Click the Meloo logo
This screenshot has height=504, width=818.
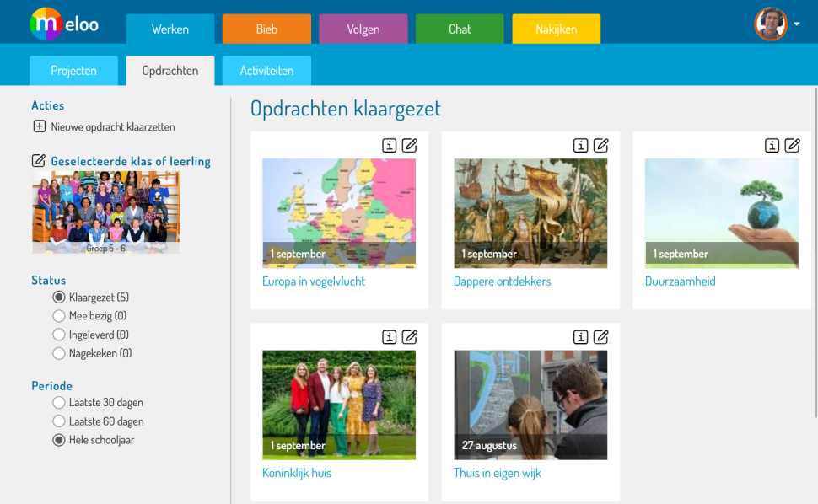(x=65, y=24)
